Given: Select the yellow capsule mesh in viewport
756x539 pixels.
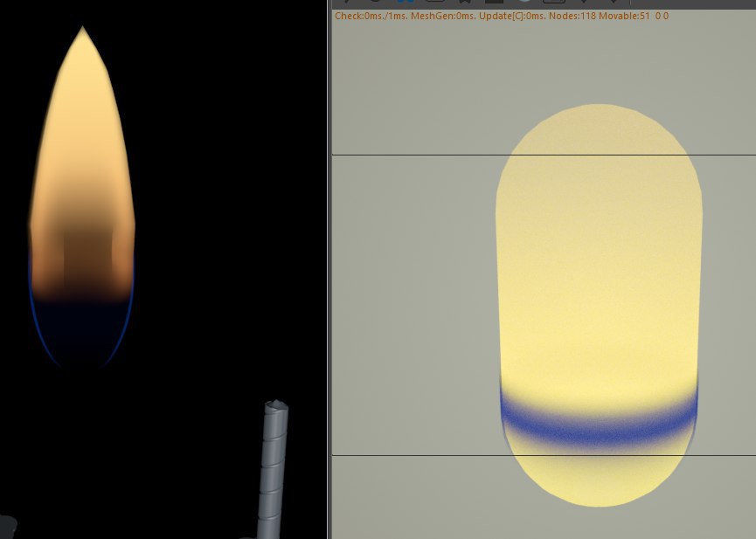Looking at the screenshot, I should (599, 305).
